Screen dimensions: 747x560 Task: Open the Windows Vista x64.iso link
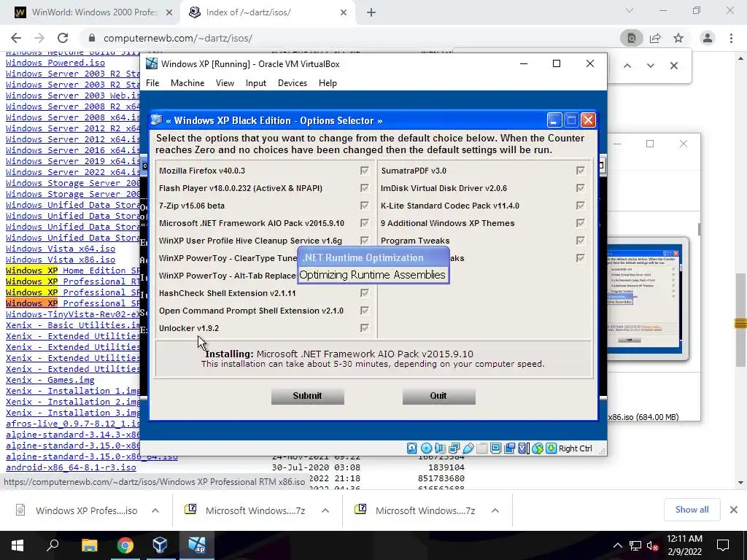click(x=61, y=249)
